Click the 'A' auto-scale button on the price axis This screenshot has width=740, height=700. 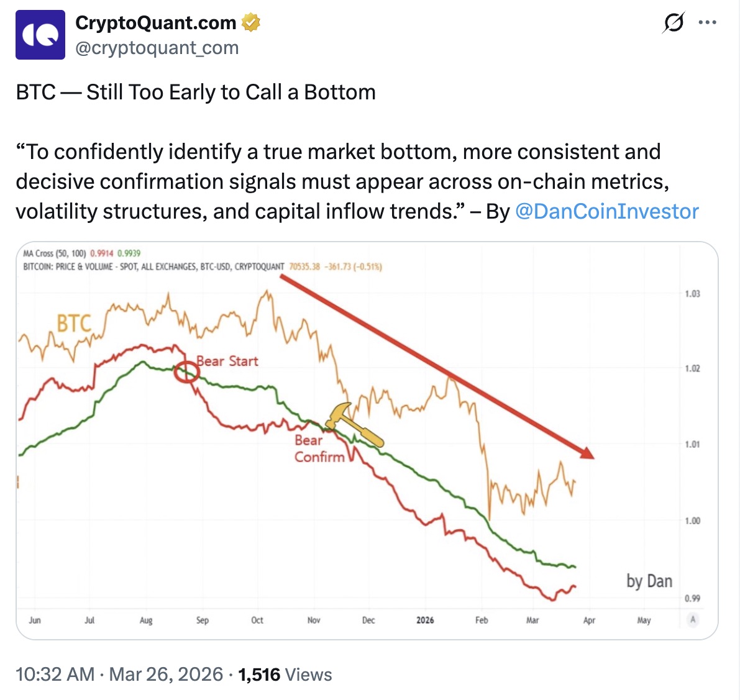pyautogui.click(x=692, y=619)
